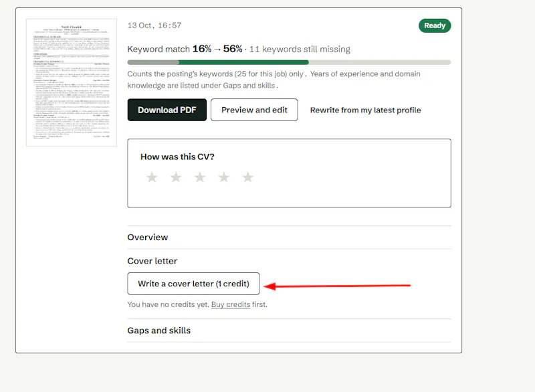Click the 13 Oct, 16:57 timestamp
Screen dimensions: 535x392
tap(154, 25)
